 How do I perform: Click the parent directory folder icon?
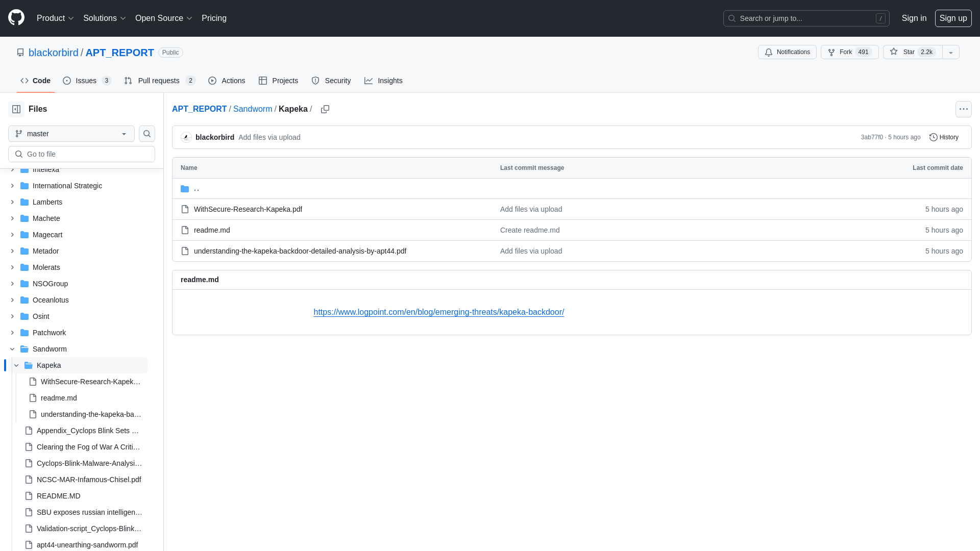pyautogui.click(x=185, y=189)
